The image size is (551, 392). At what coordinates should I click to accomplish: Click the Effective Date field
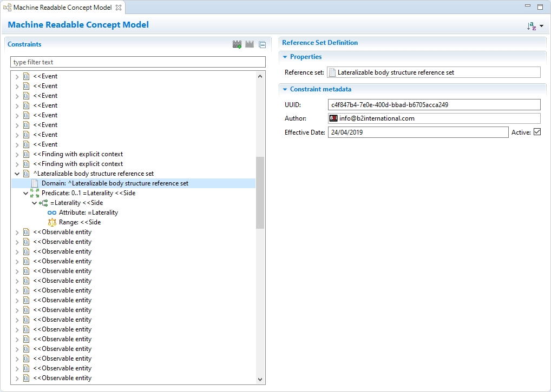418,132
